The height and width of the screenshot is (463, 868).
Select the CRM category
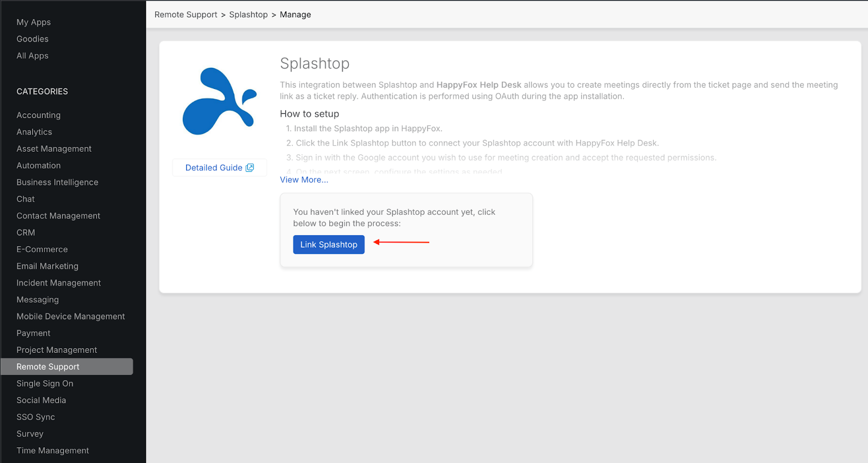coord(25,233)
